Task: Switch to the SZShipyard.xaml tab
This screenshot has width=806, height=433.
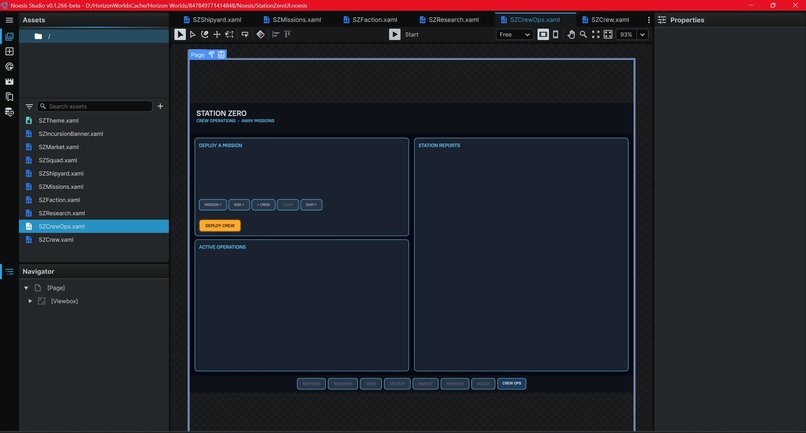Action: pyautogui.click(x=212, y=20)
